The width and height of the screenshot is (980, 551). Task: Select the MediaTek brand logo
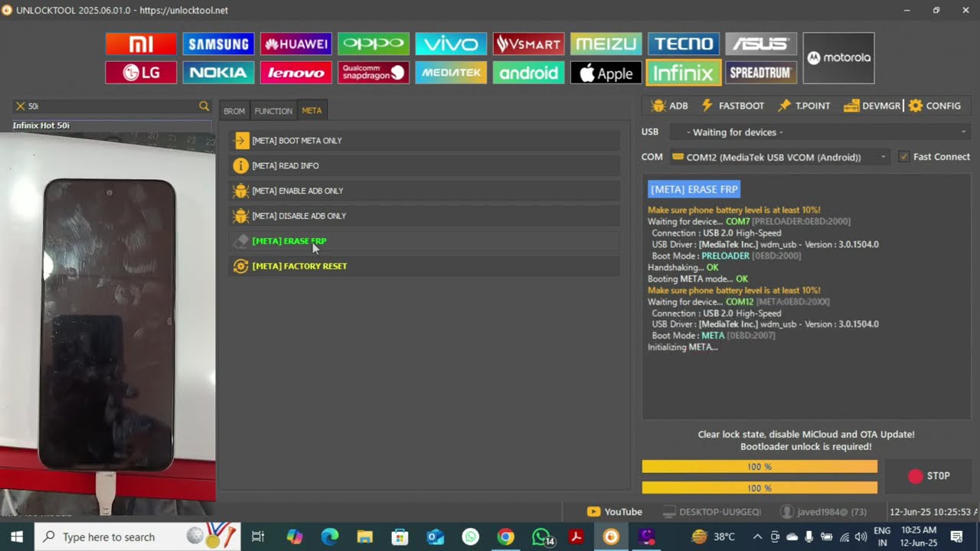(451, 73)
